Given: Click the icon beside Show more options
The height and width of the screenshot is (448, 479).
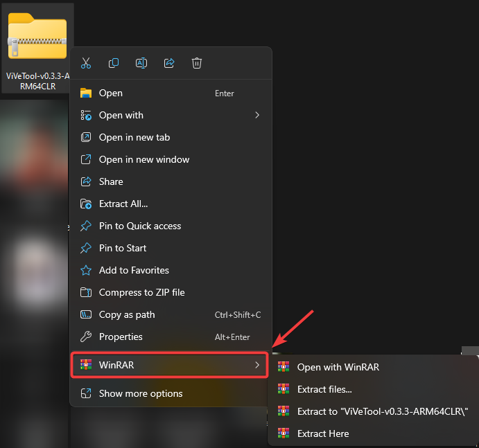Looking at the screenshot, I should [86, 393].
